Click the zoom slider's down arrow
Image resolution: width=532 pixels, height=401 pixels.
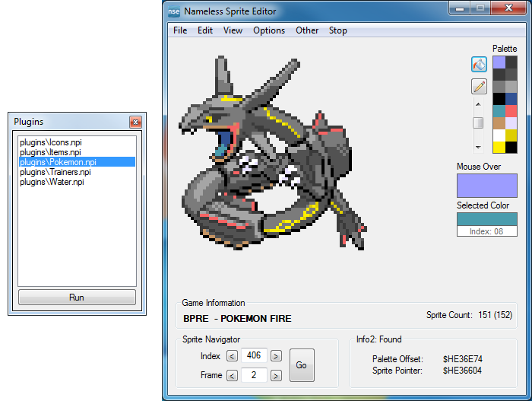pos(478,147)
